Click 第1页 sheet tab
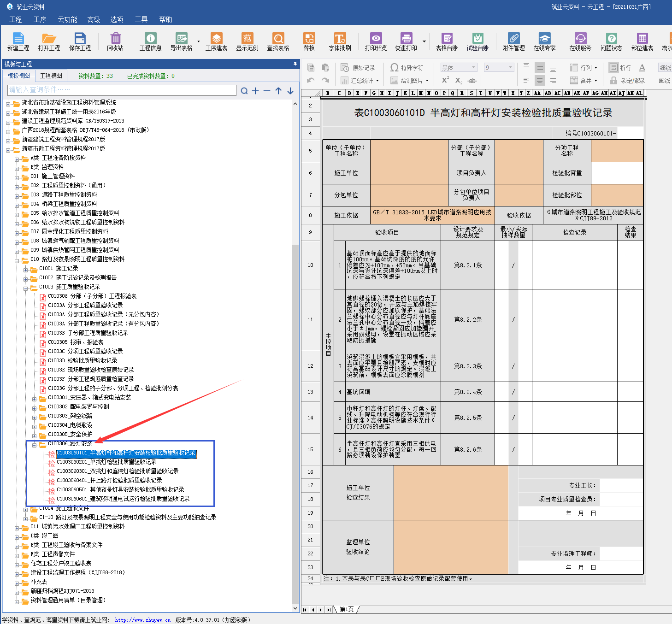 tap(347, 609)
